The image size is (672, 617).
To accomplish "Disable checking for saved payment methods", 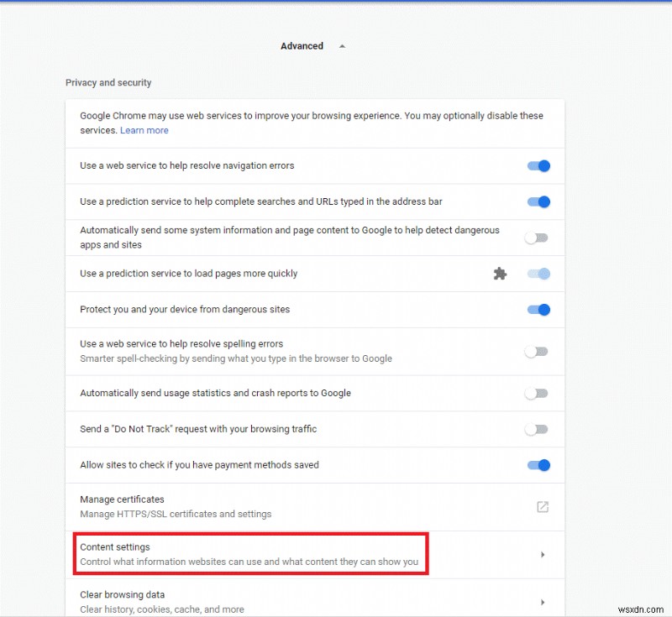I will [538, 465].
